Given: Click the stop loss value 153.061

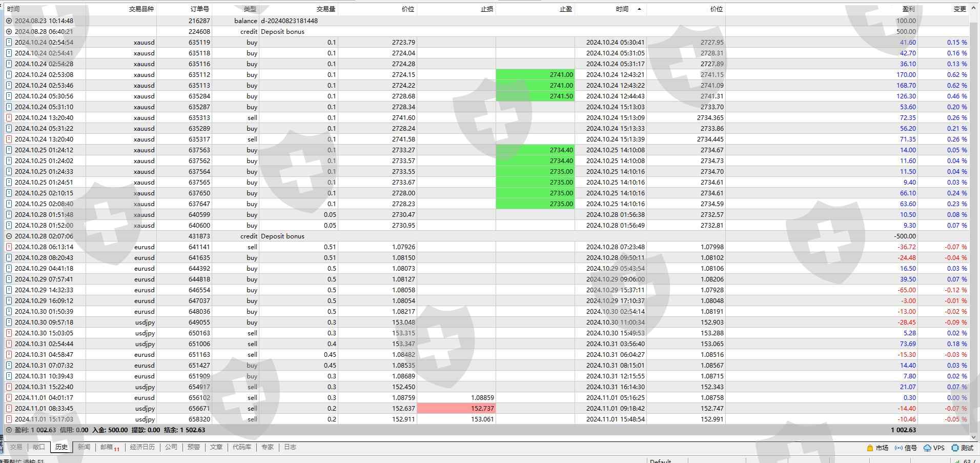Looking at the screenshot, I should tap(482, 419).
